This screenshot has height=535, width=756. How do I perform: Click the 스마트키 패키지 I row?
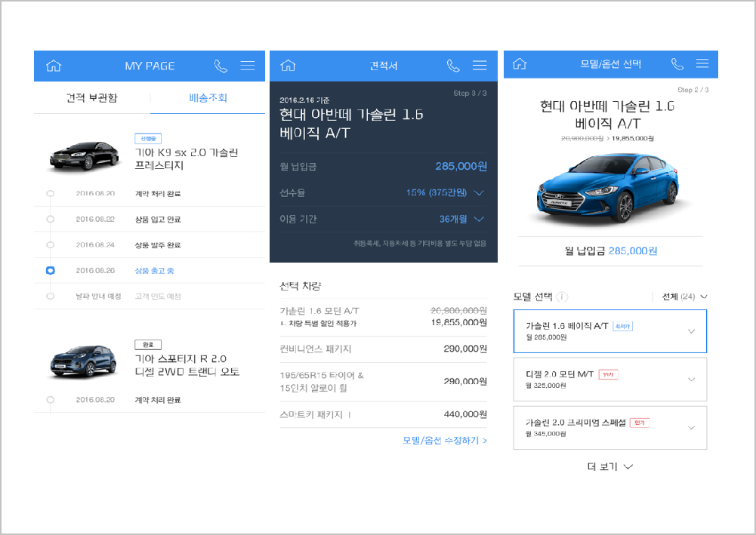coord(384,414)
